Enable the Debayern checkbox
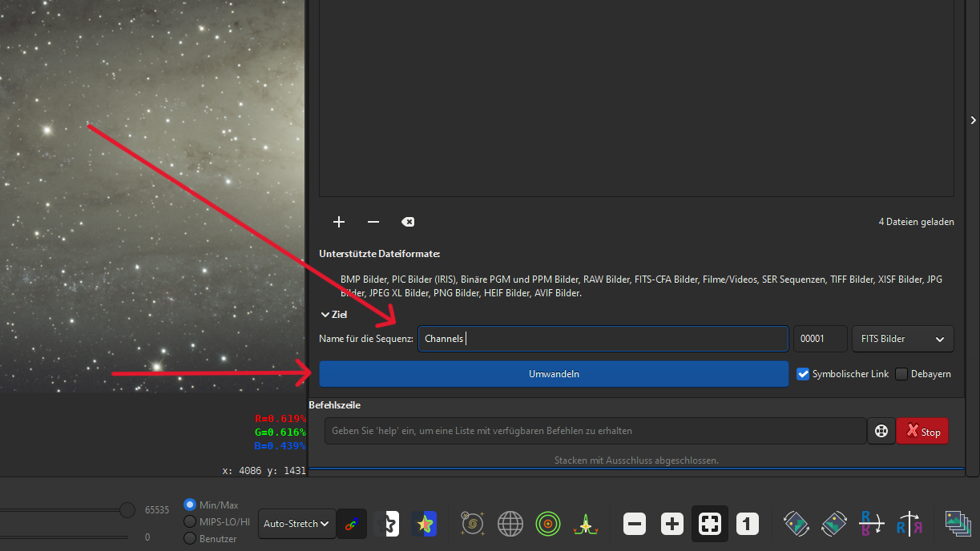980x551 pixels. click(x=901, y=374)
